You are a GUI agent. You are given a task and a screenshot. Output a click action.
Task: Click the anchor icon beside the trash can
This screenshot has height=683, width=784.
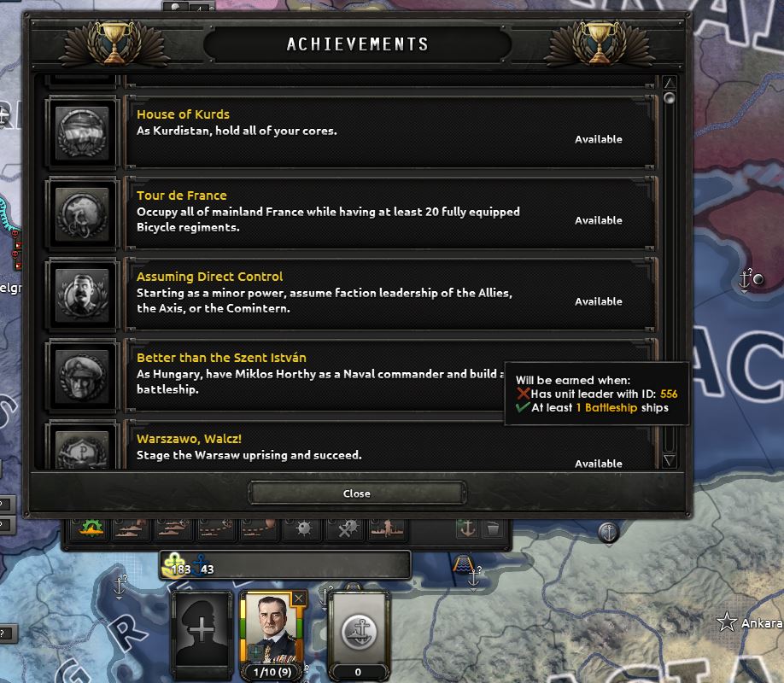pos(467,528)
